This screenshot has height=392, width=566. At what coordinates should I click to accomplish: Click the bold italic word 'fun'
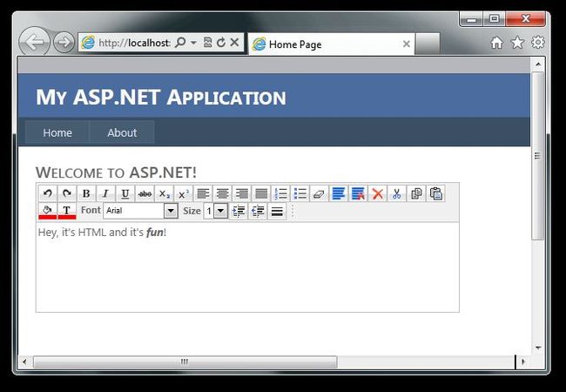155,232
